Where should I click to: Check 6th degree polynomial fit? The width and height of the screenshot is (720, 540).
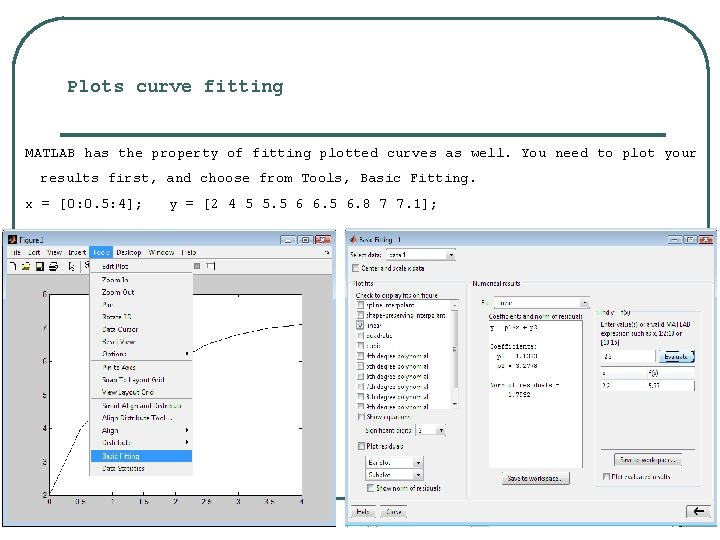[360, 376]
